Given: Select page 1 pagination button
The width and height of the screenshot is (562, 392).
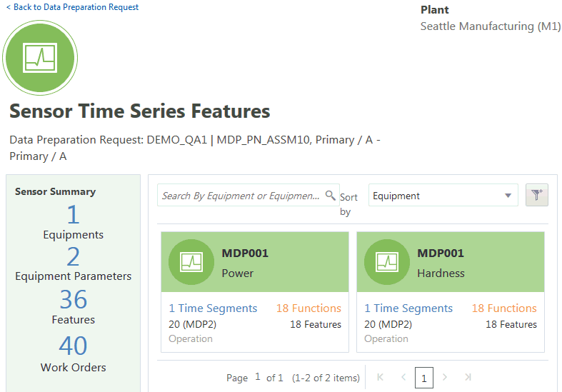Looking at the screenshot, I should (x=424, y=378).
